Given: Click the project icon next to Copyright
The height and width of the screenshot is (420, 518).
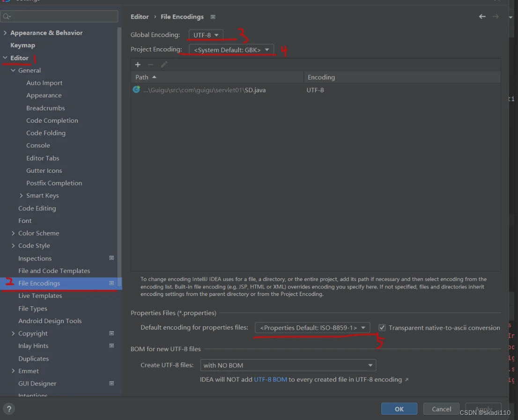Looking at the screenshot, I should coord(111,333).
